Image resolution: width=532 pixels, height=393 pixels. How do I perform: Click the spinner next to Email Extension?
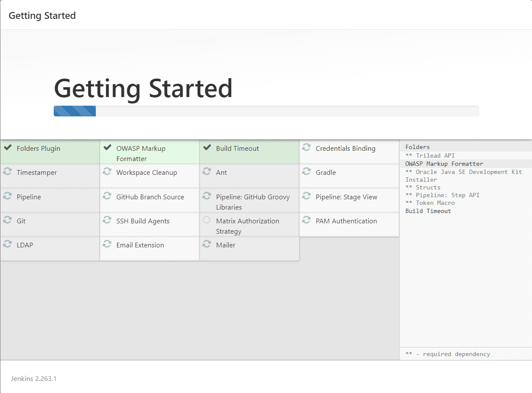[107, 244]
